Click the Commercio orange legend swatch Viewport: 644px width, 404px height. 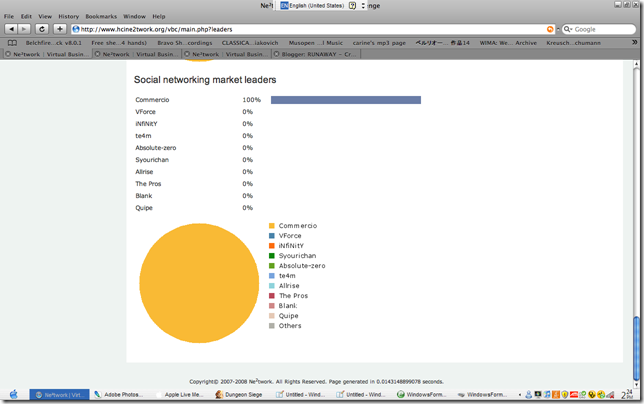(x=271, y=225)
